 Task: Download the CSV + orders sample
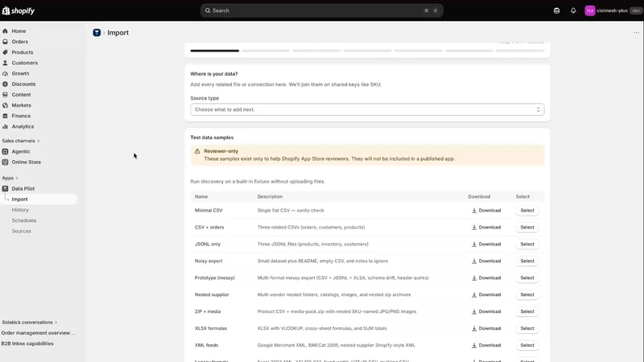tap(486, 227)
